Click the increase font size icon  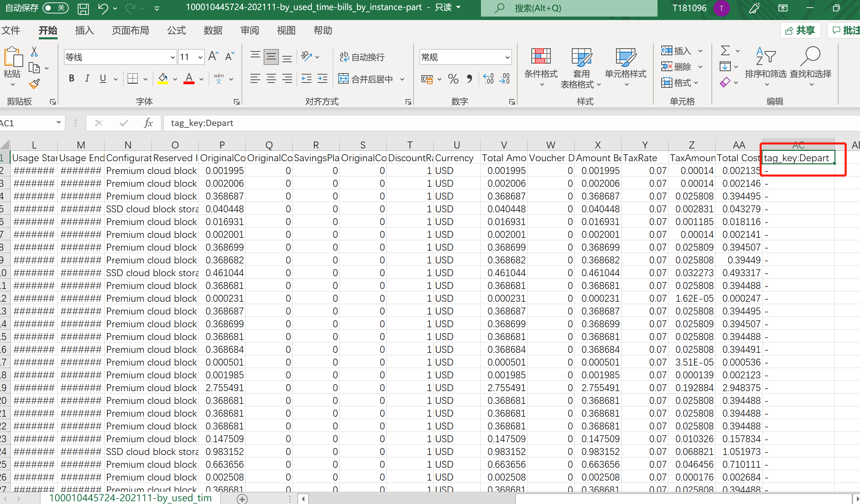213,56
